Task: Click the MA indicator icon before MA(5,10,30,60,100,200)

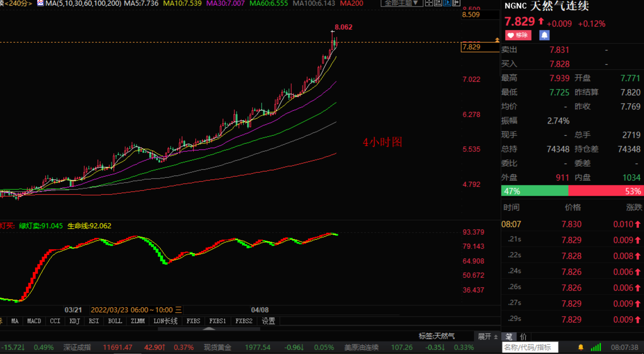Action: pos(40,3)
